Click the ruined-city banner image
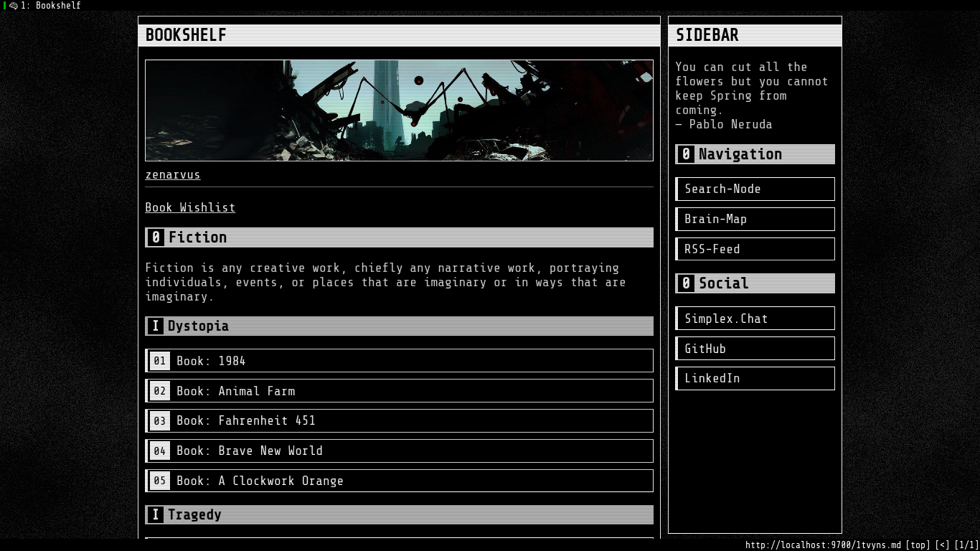This screenshot has width=980, height=551. (399, 110)
